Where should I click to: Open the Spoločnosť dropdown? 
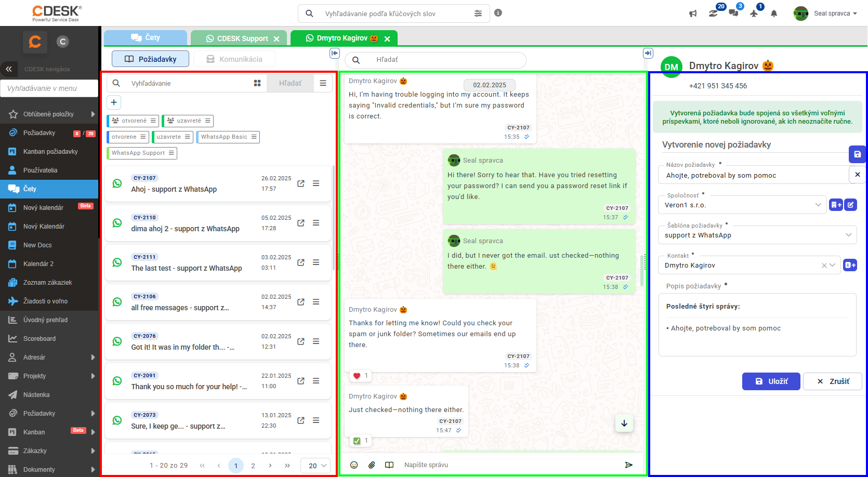point(818,205)
